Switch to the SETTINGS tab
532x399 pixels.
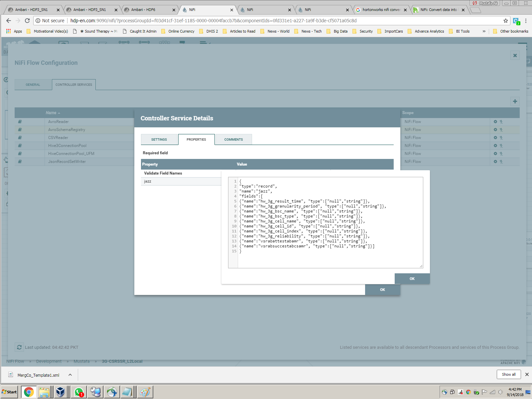click(x=159, y=139)
